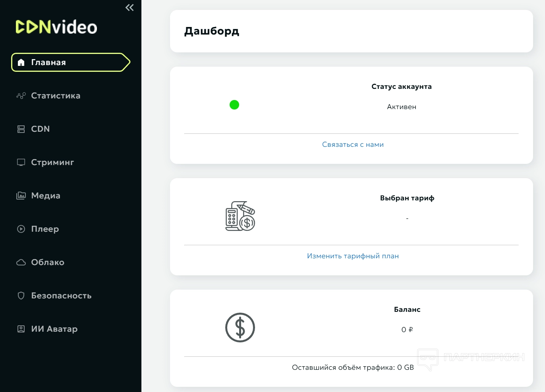Click the green account status indicator
545x392 pixels.
coord(234,105)
